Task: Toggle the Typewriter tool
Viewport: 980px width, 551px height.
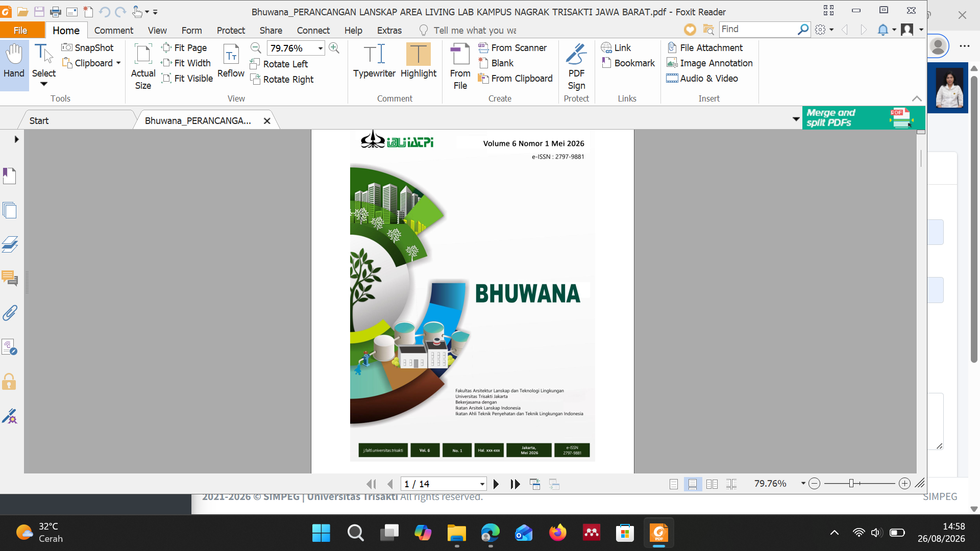Action: (x=374, y=61)
